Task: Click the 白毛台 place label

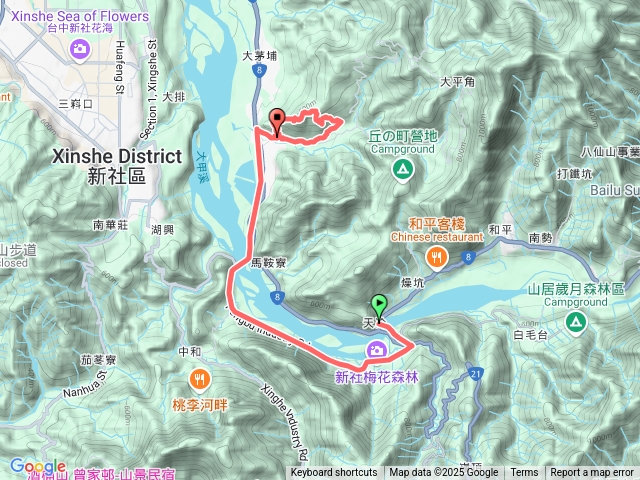Action: coord(531,335)
